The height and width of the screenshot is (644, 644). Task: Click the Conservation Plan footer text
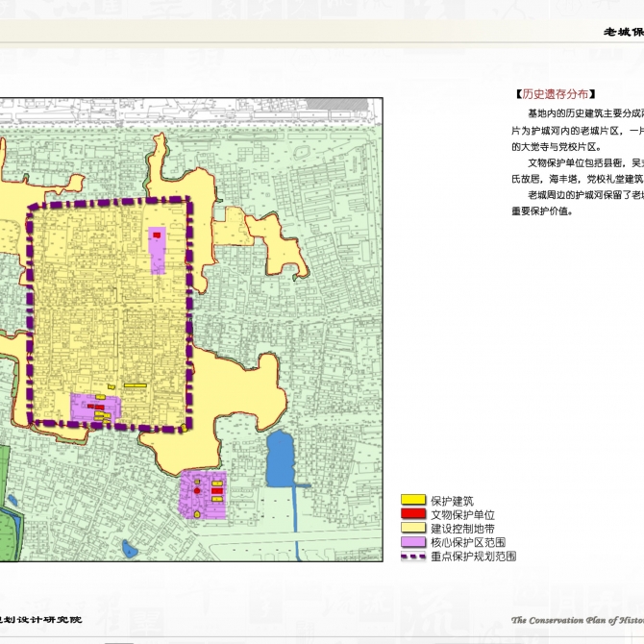click(577, 620)
